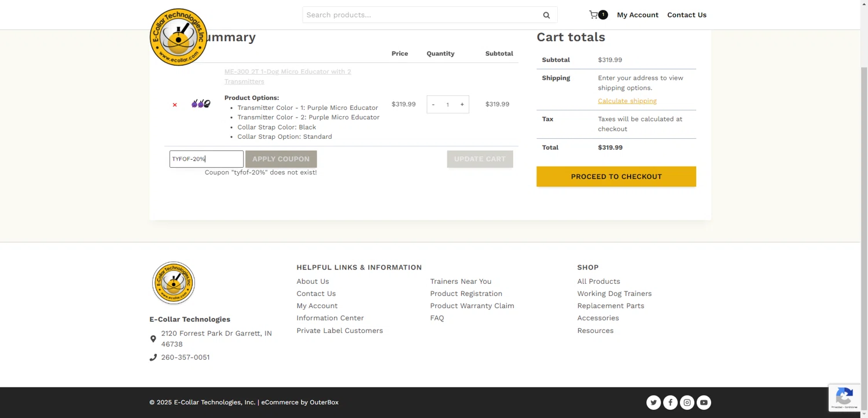The height and width of the screenshot is (418, 868).
Task: Open Contact Us in header
Action: click(687, 15)
